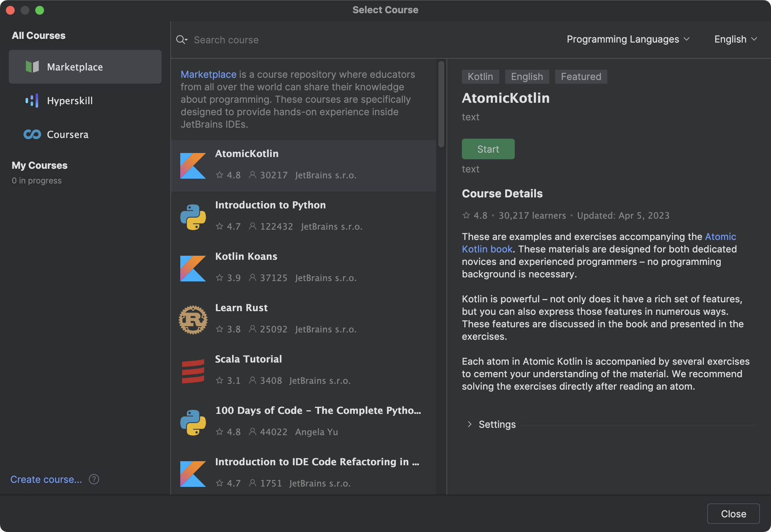Viewport: 771px width, 532px height.
Task: Click the AtomicKotlin course logo
Action: click(193, 165)
